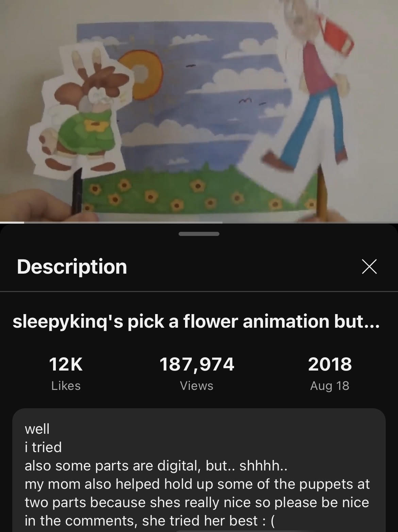Click the "also some parts are digital" line
The height and width of the screenshot is (532, 398).
pyautogui.click(x=156, y=466)
